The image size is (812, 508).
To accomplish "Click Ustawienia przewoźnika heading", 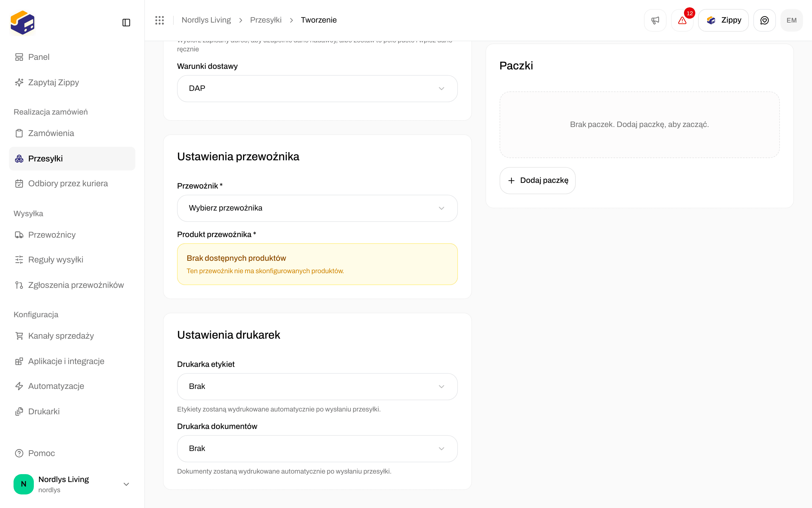I will 238,157.
